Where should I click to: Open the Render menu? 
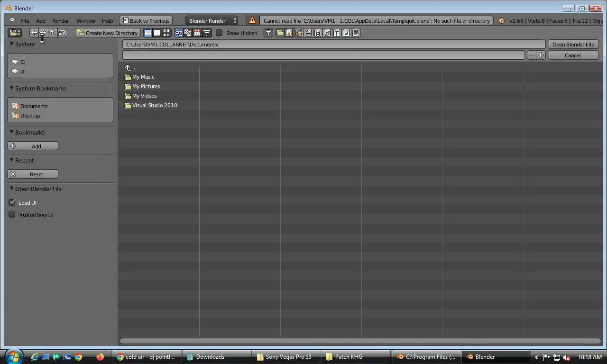point(61,21)
